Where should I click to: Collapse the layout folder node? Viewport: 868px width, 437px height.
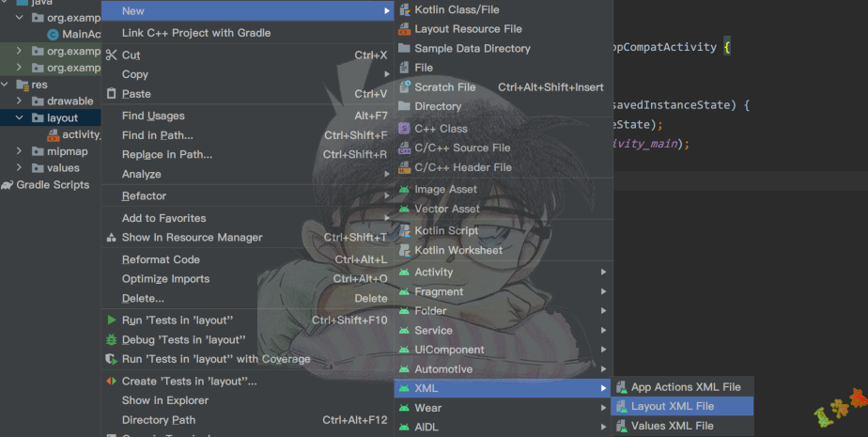tap(21, 118)
